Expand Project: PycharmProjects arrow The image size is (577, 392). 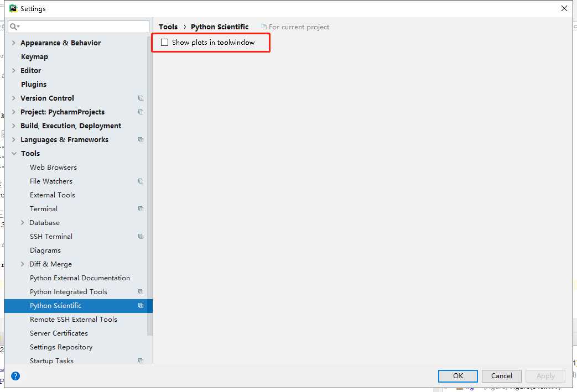pyautogui.click(x=14, y=112)
